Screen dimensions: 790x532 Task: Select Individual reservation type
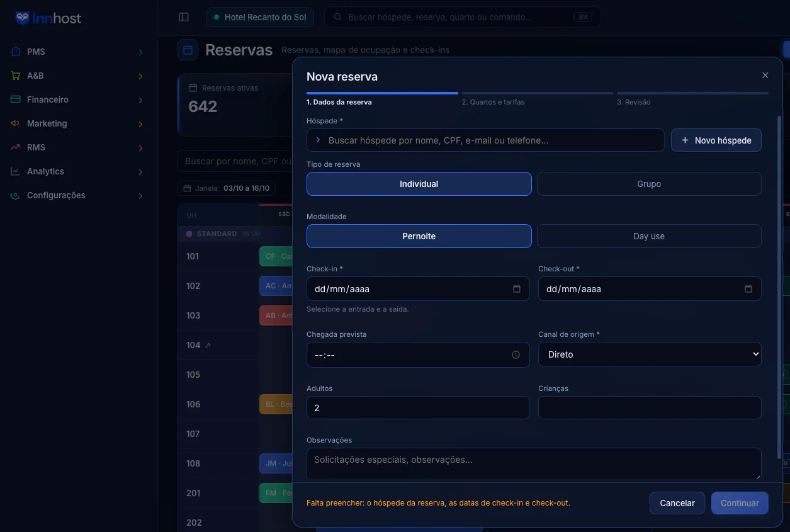tap(419, 184)
